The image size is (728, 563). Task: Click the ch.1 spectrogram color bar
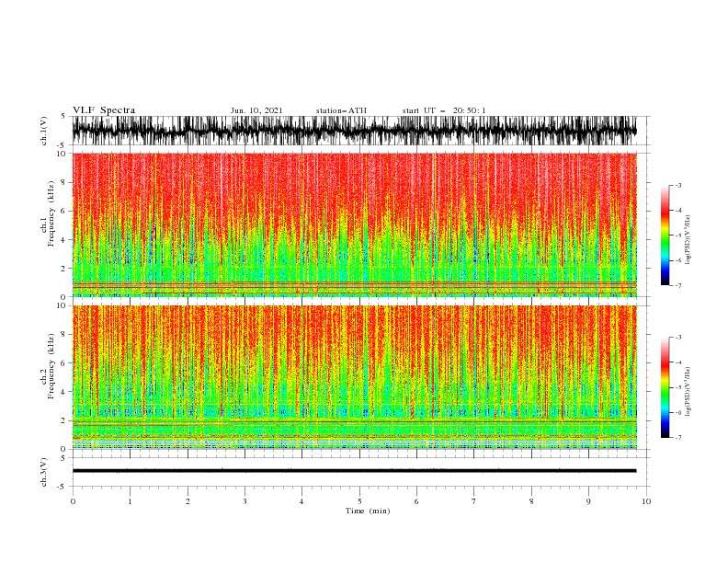665,235
